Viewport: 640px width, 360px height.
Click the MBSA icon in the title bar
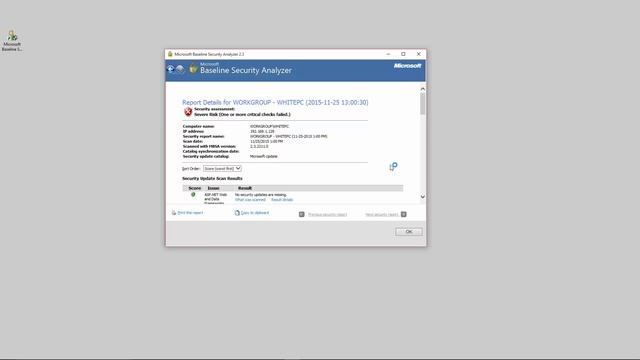(x=170, y=54)
